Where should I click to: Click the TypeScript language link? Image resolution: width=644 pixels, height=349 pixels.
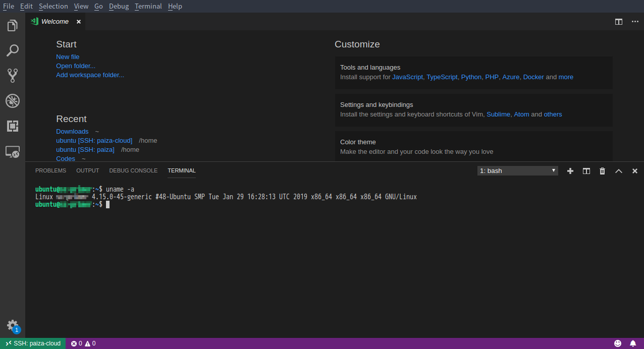point(442,77)
